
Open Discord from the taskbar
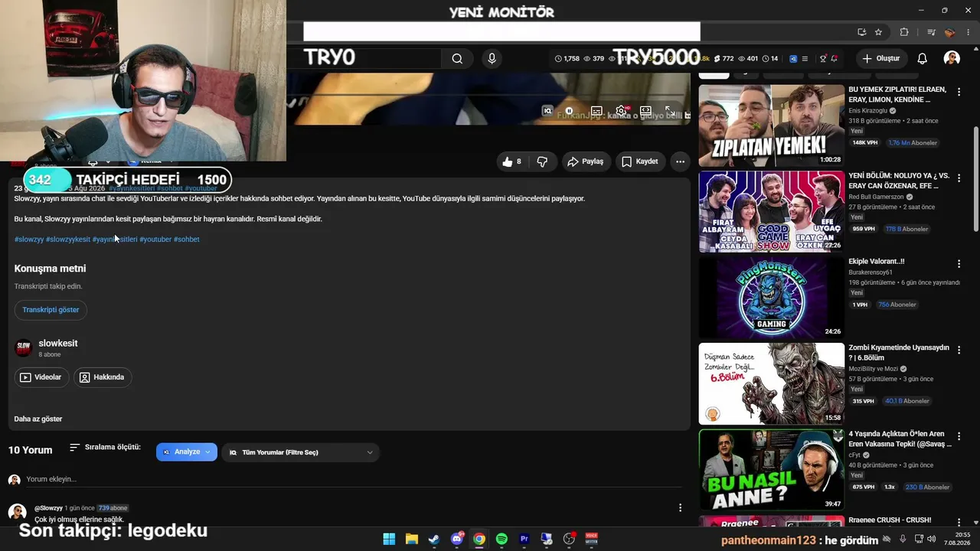click(457, 539)
